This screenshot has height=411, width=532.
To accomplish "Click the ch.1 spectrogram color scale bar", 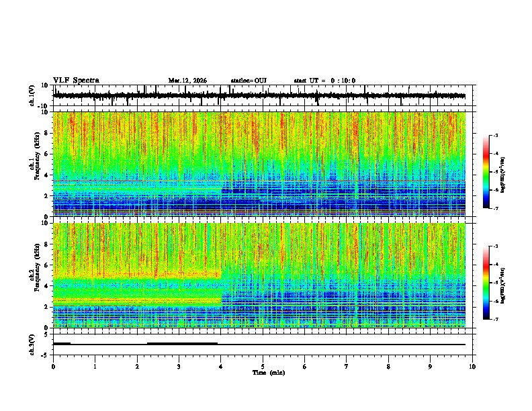I will [486, 172].
